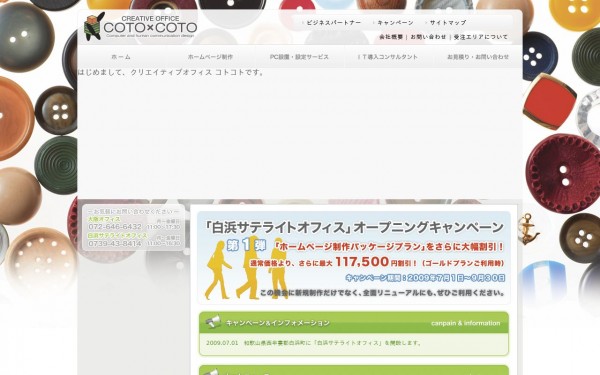600x375 pixels.
Task: Click the 白浜サテライトオフィス phone number 0739-43-8414
Action: [115, 243]
